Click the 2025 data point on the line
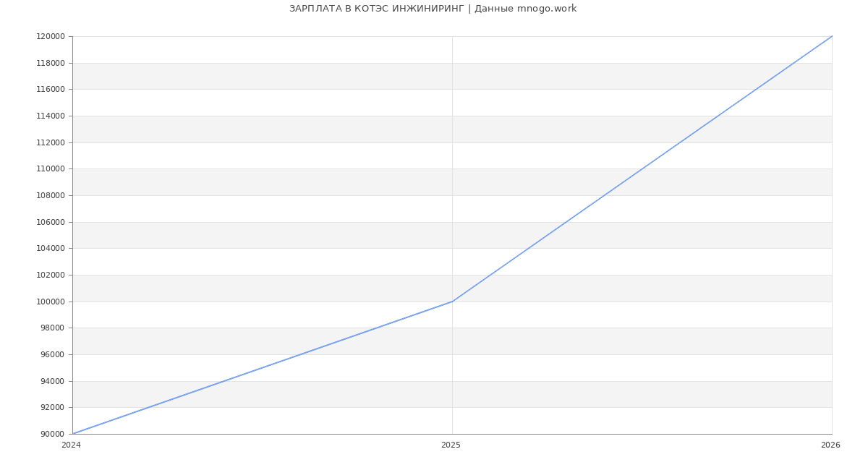 452,302
